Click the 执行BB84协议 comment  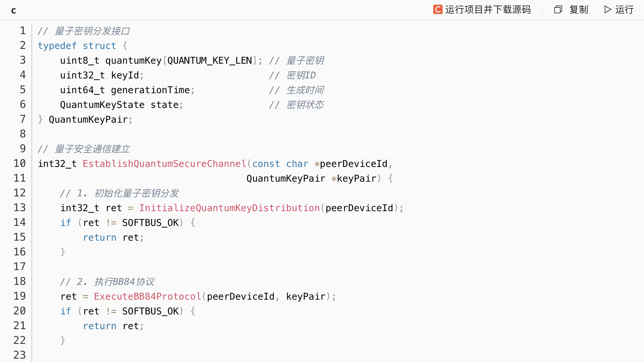coord(124,282)
